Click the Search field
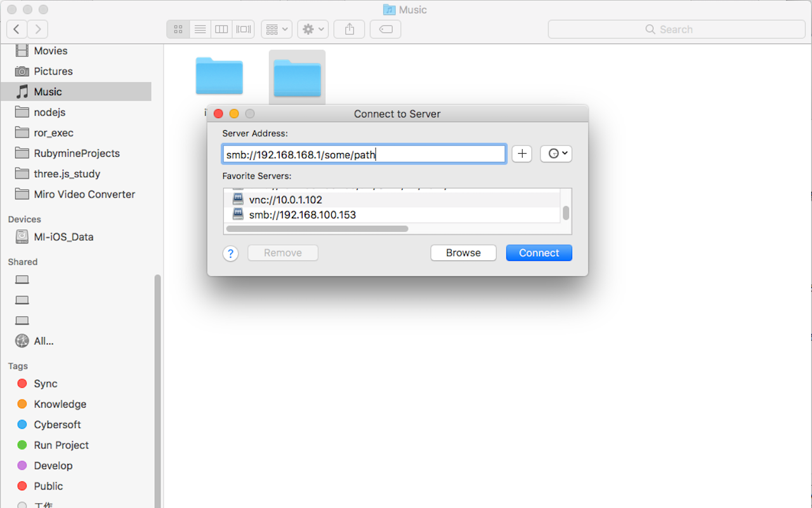 [x=676, y=29]
